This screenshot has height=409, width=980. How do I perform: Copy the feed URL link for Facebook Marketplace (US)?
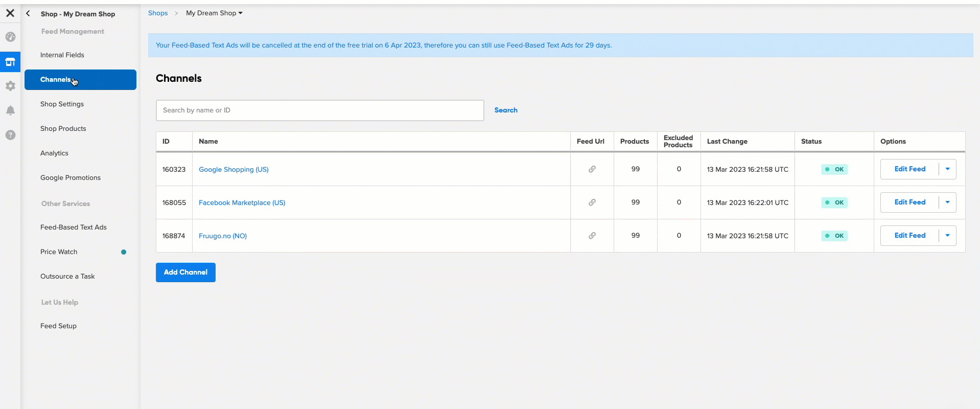click(x=592, y=202)
